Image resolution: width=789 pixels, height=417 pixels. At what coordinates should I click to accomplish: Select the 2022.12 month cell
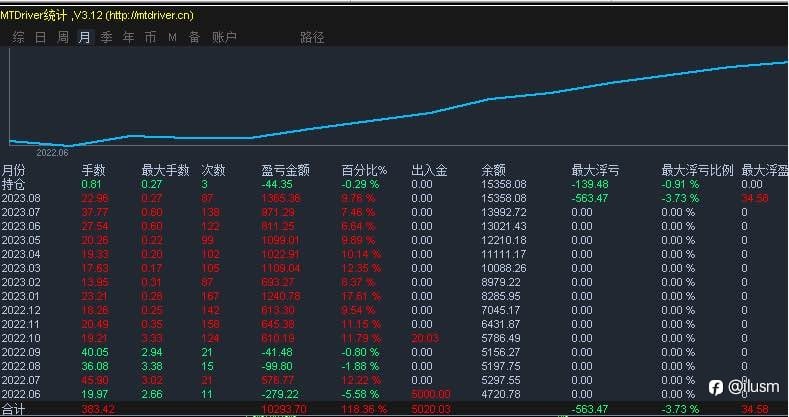click(21, 310)
